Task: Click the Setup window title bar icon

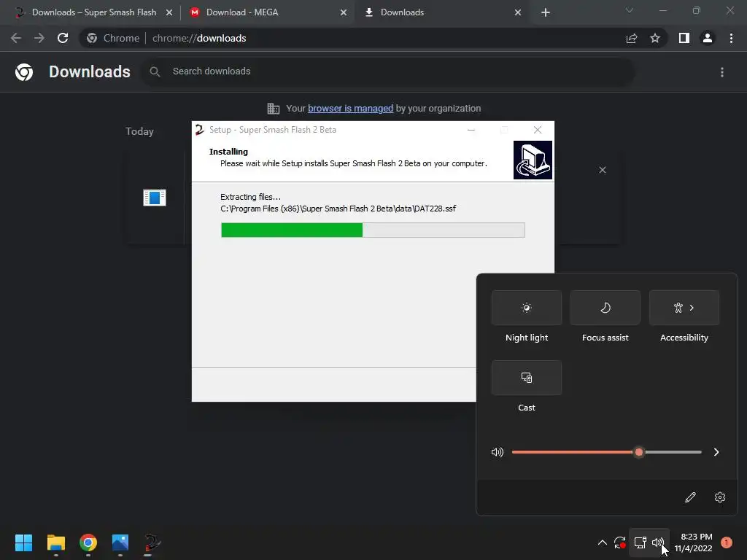Action: pos(200,130)
